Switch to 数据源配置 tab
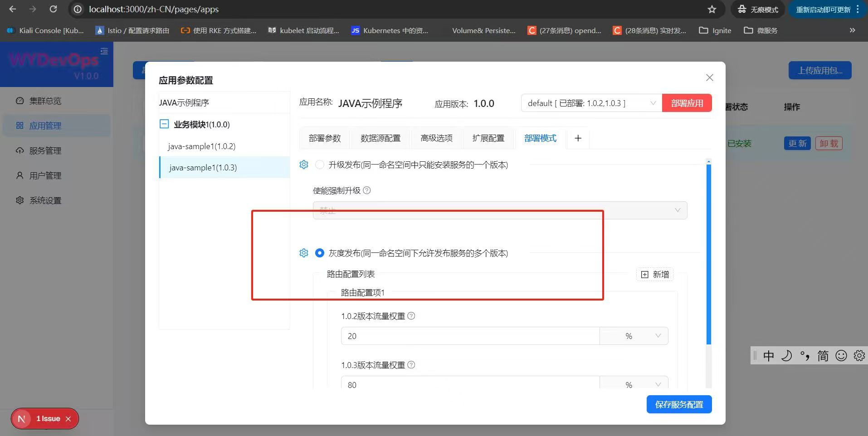Viewport: 868px width, 436px height. (x=380, y=138)
